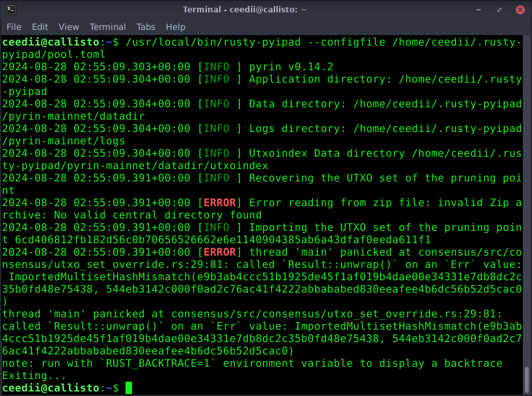Click 'Application directory:' log text

click(320, 79)
